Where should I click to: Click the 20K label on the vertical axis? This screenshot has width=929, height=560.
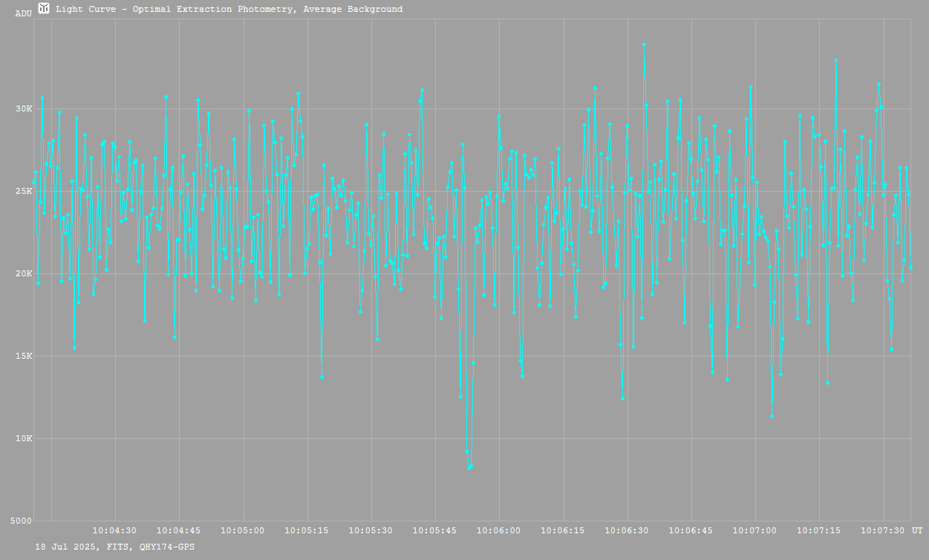click(24, 274)
